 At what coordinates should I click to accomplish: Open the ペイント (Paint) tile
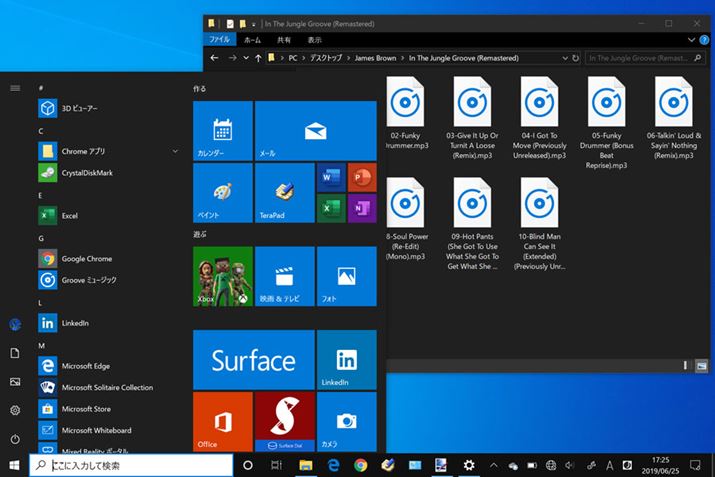(x=222, y=193)
